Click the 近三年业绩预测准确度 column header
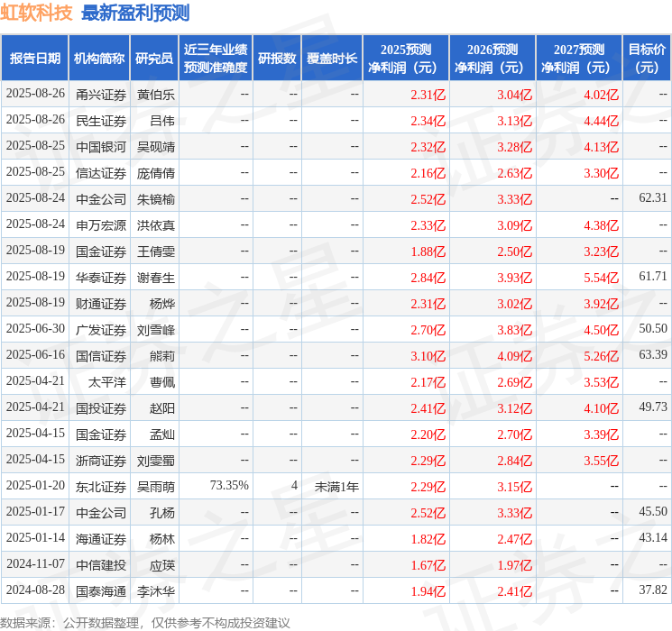 (x=216, y=59)
